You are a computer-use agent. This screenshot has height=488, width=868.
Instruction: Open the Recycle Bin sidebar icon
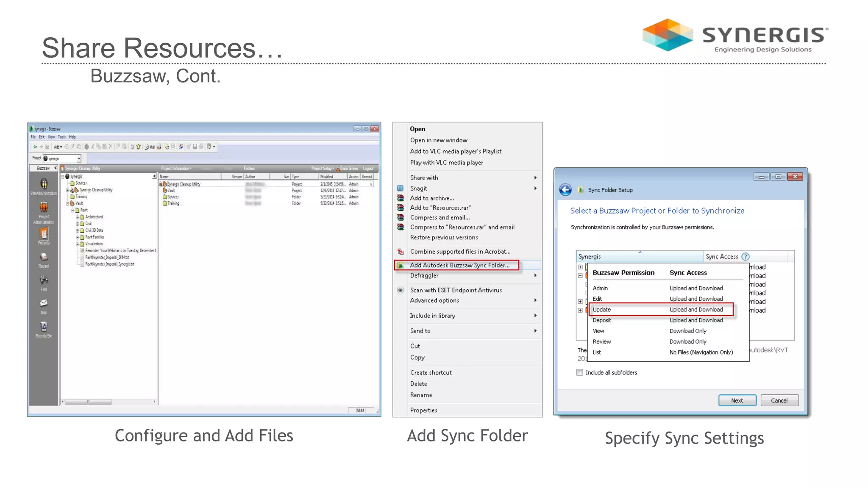click(x=44, y=330)
